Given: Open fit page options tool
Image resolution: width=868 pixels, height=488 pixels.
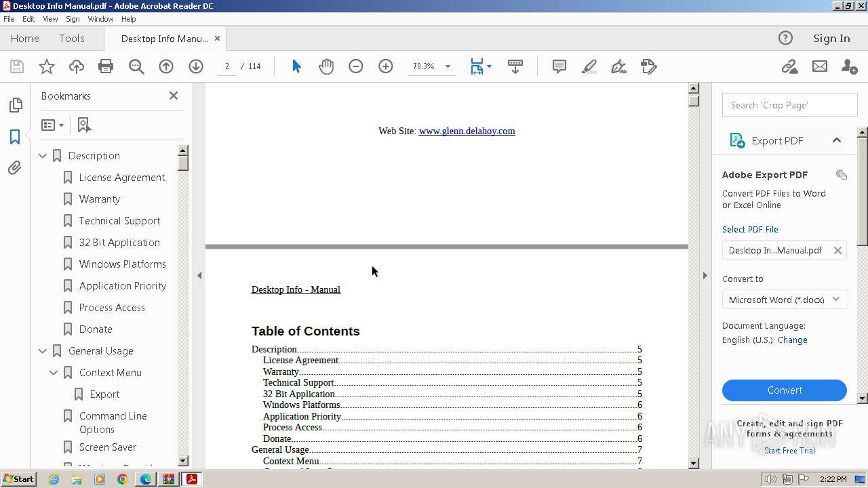Looking at the screenshot, I should [x=481, y=66].
